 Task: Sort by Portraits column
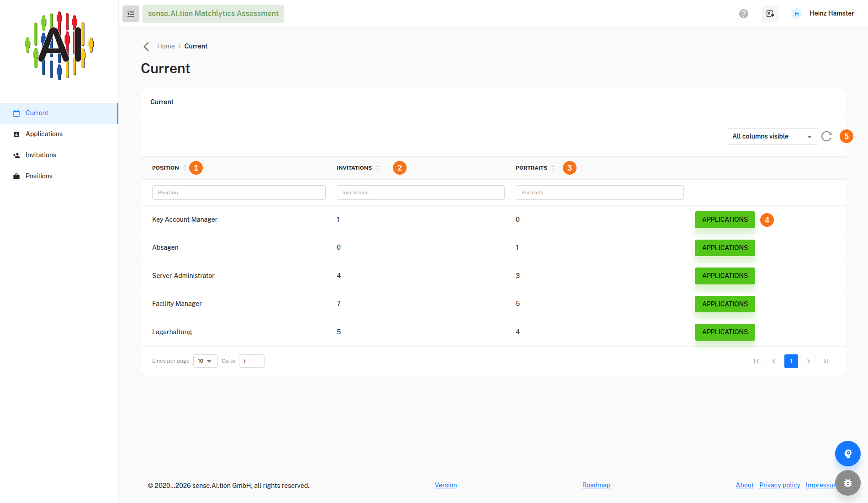tap(553, 168)
